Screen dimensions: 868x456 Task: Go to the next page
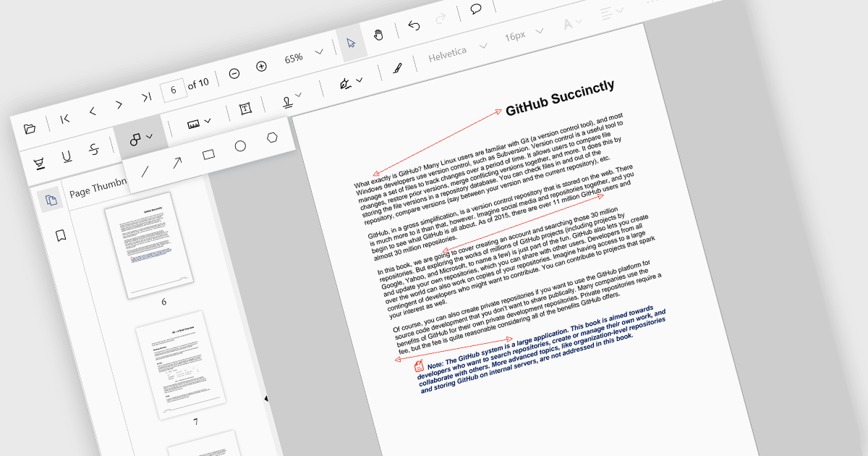(119, 104)
